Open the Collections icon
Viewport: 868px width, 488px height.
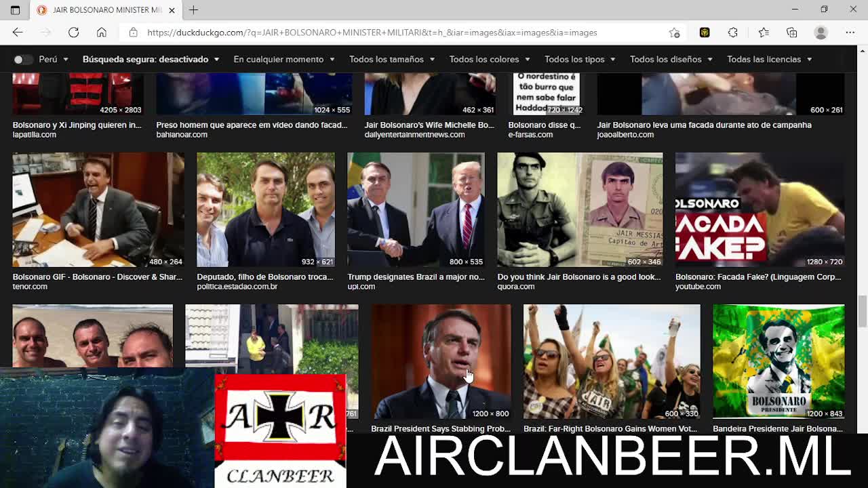tap(791, 33)
